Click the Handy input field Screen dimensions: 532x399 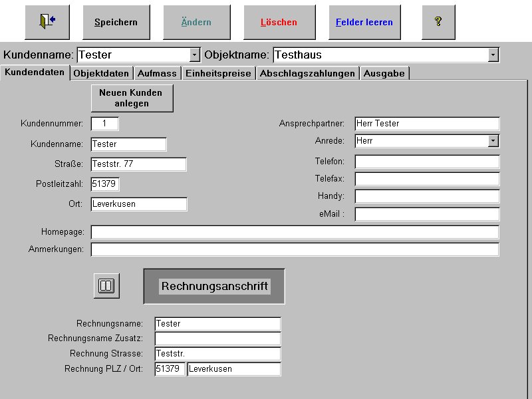(x=427, y=196)
